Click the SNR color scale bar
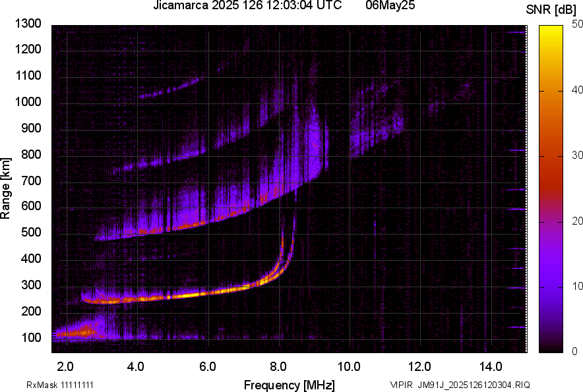The width and height of the screenshot is (583, 392). [551, 189]
